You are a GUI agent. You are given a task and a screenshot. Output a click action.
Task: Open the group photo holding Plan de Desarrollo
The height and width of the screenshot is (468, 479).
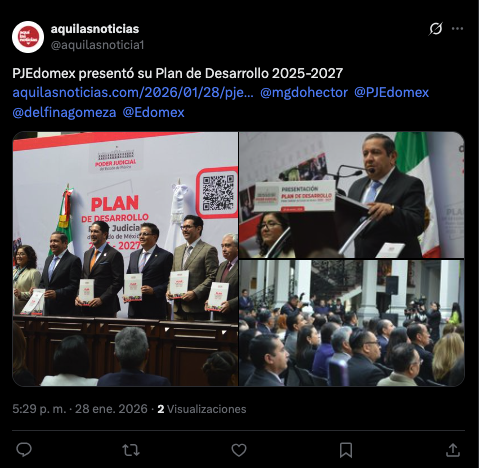[x=125, y=259]
